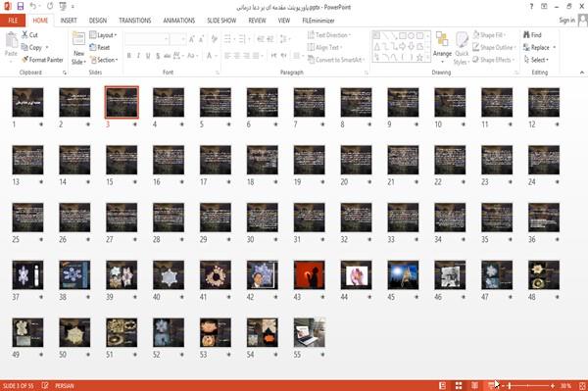The width and height of the screenshot is (588, 391).
Task: Increase font size button
Action: (x=192, y=39)
